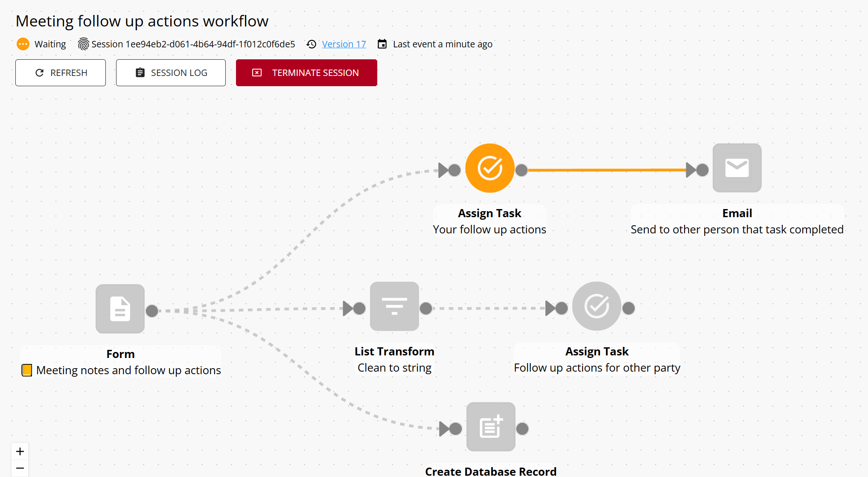The image size is (868, 477).
Task: Click the orange Waiting status icon
Action: (23, 44)
